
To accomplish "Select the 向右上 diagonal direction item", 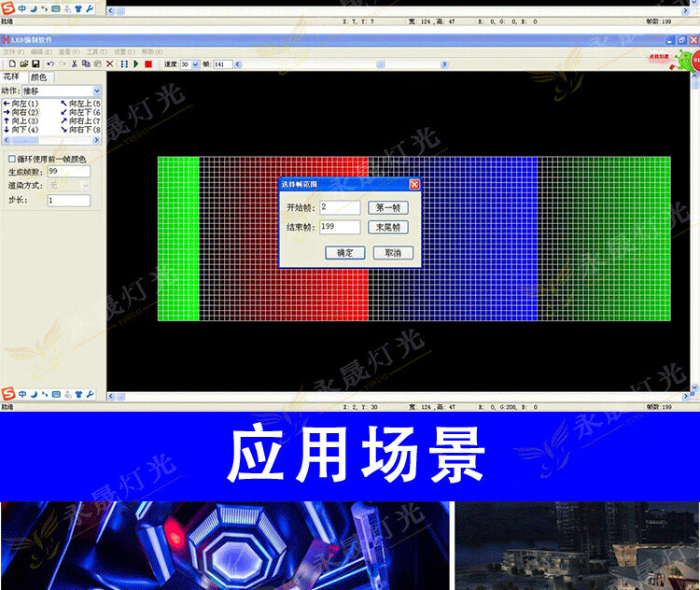I will click(x=80, y=121).
